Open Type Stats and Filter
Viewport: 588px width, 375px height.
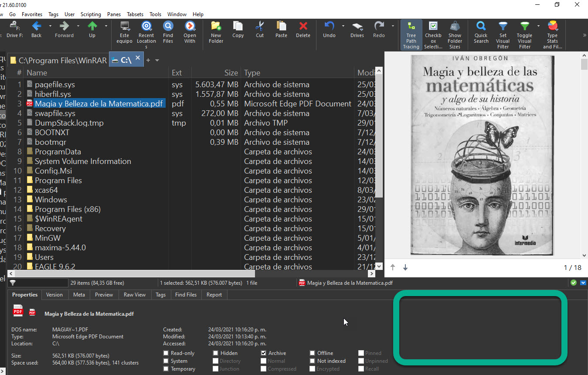coord(552,35)
